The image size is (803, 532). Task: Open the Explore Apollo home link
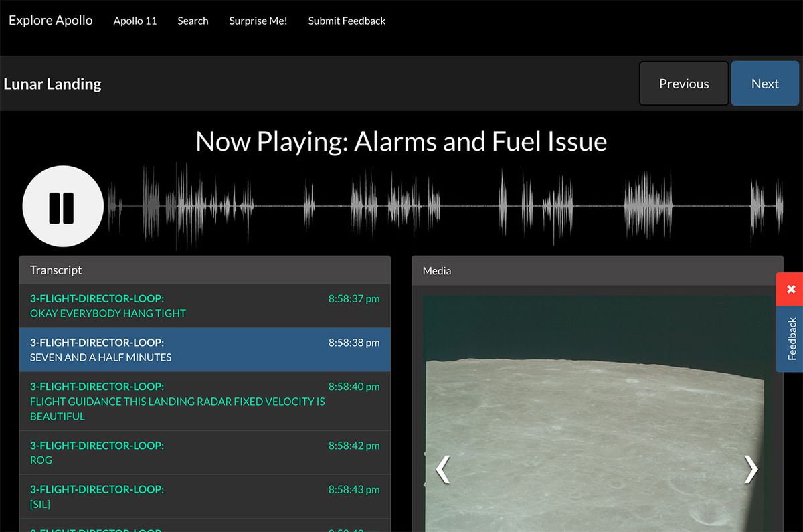51,20
